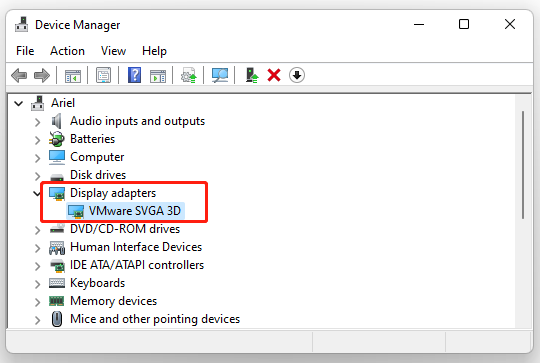Screen dimensions: 540x363
Task: Open the View menu
Action: [x=113, y=51]
